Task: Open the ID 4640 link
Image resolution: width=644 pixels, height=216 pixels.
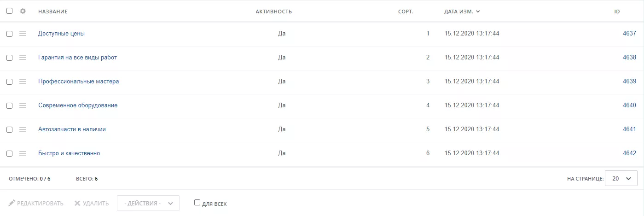Action: click(x=629, y=105)
